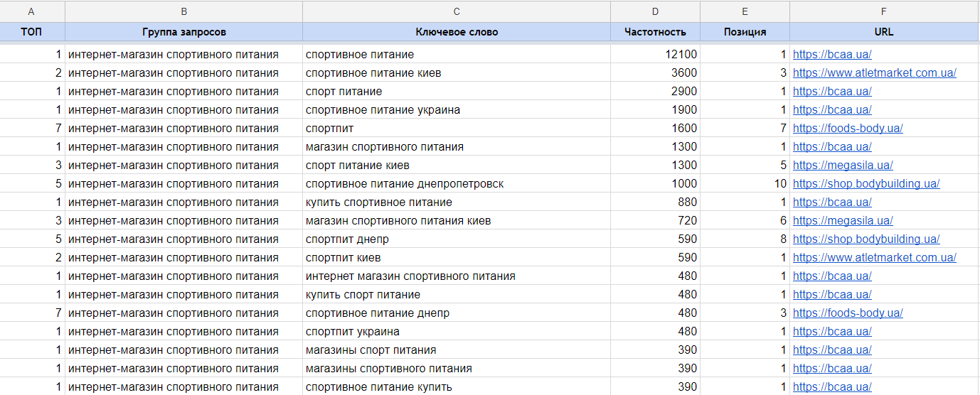The image size is (980, 395).
Task: Open foods-body.ua link in "спортпит" row
Action: pyautogui.click(x=848, y=129)
